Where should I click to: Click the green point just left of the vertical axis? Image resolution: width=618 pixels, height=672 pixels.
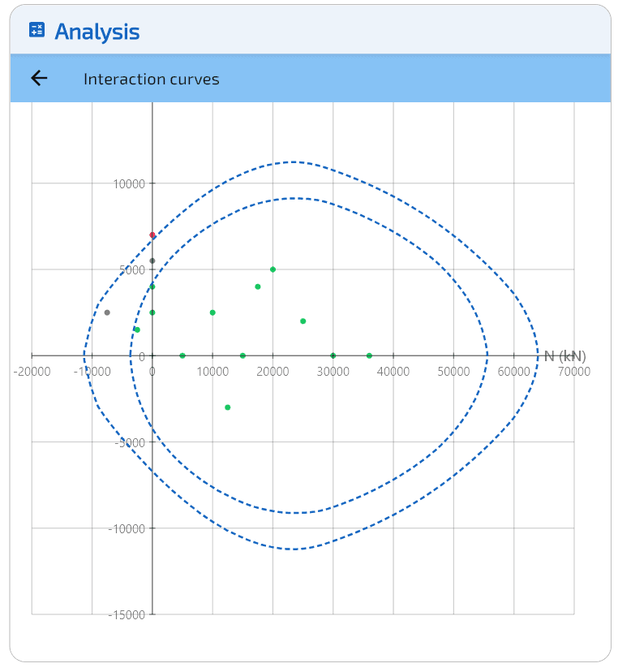point(137,330)
